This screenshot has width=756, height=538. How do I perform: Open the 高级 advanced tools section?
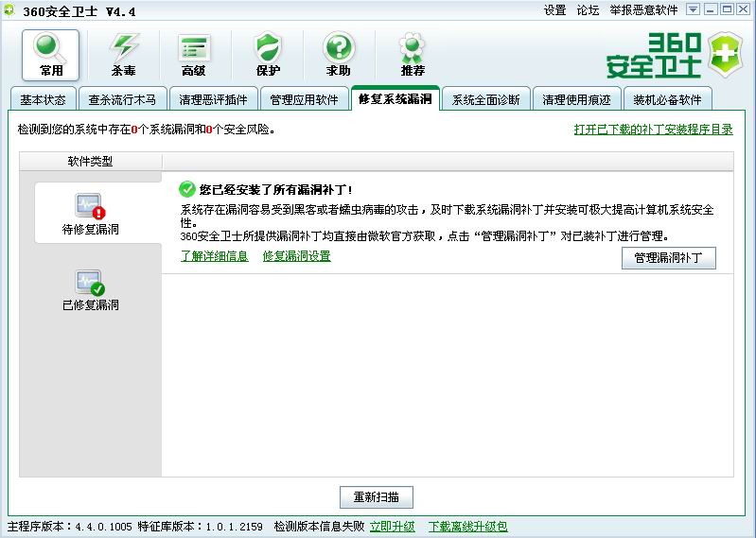pos(194,55)
